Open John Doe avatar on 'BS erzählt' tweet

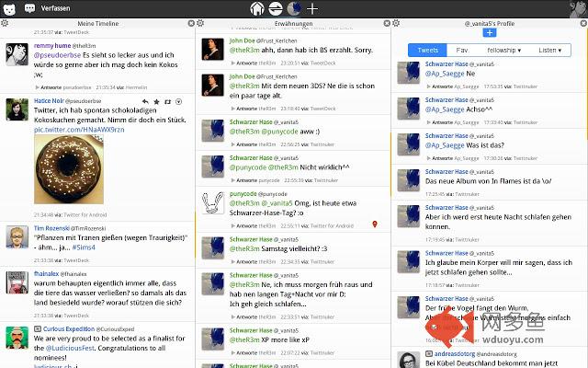click(x=212, y=49)
